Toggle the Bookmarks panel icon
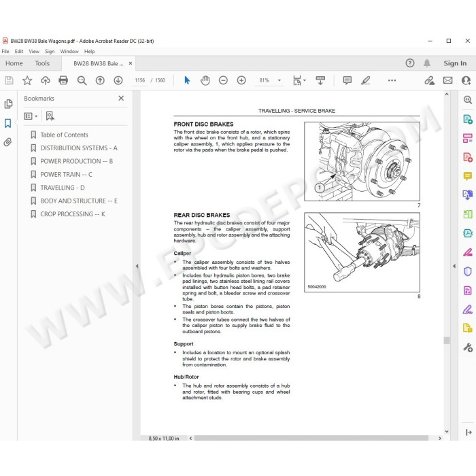 8,123
